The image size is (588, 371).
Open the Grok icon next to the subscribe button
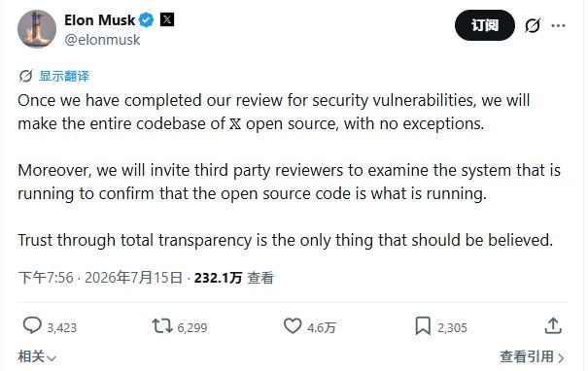click(x=533, y=25)
